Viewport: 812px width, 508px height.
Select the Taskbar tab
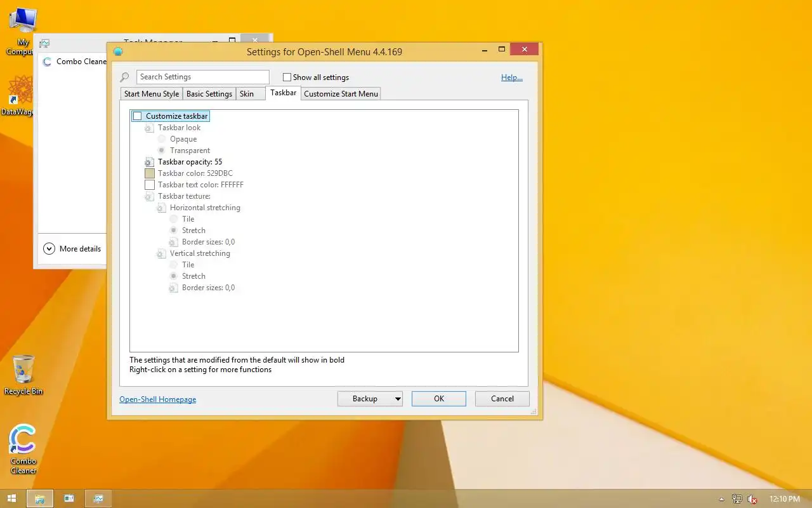click(x=283, y=93)
